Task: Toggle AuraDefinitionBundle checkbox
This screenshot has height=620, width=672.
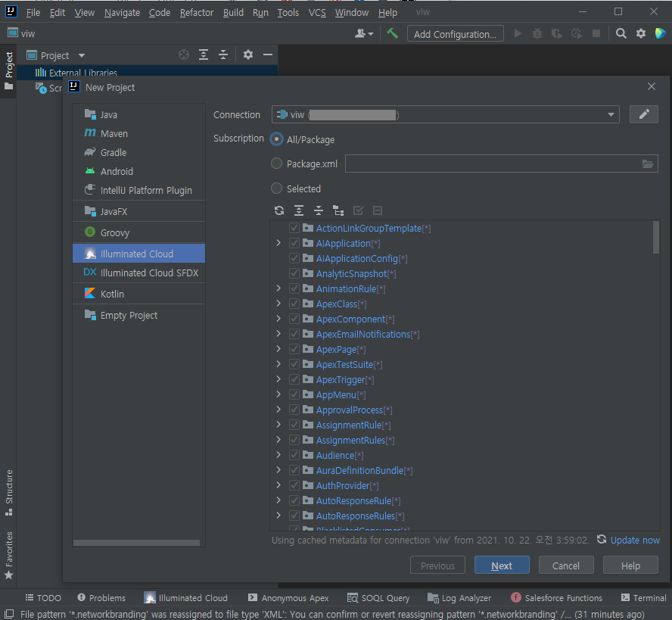Action: click(294, 470)
